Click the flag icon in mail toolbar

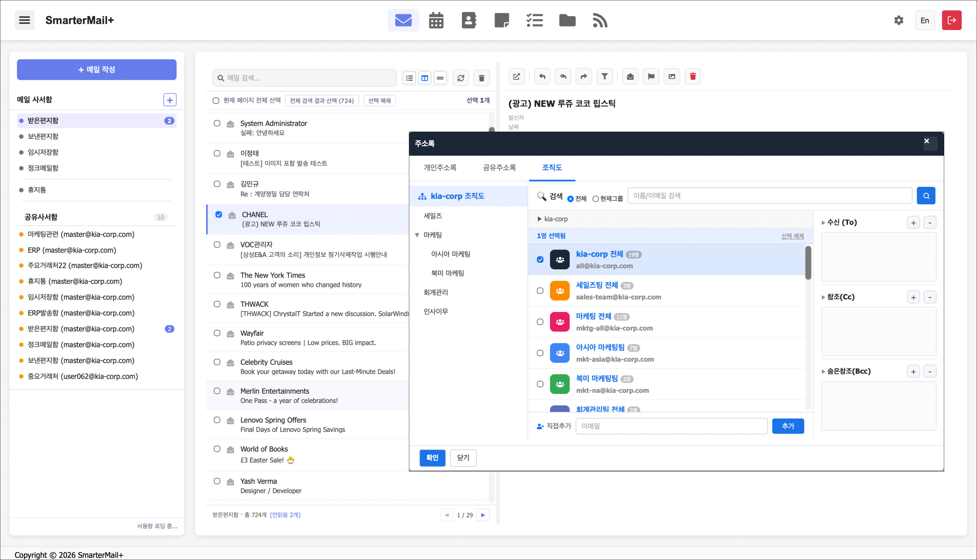tap(651, 77)
